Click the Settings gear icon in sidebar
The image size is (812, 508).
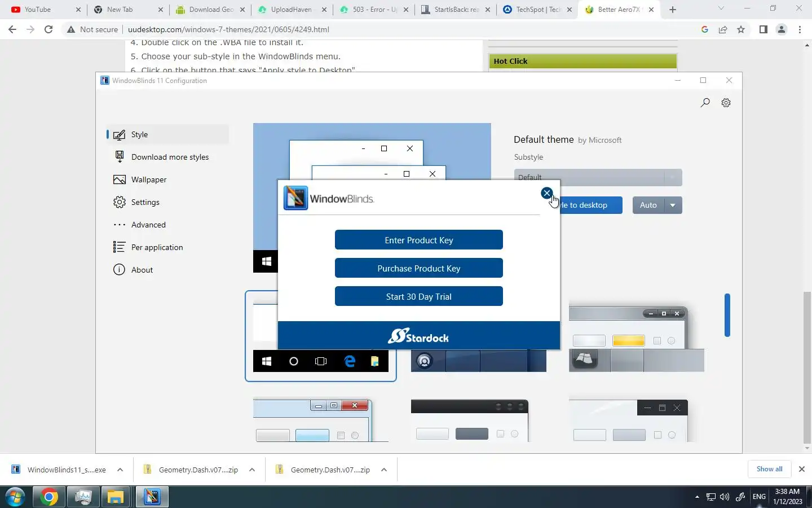coord(119,202)
